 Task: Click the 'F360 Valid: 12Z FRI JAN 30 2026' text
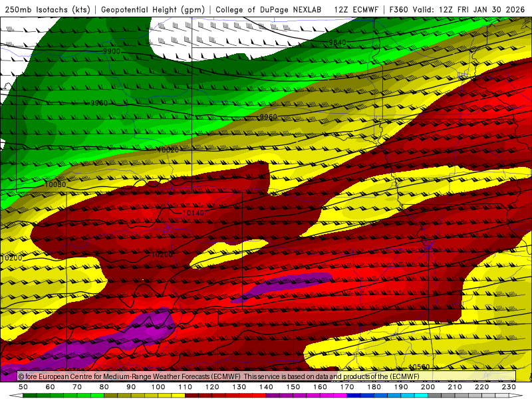pyautogui.click(x=457, y=10)
